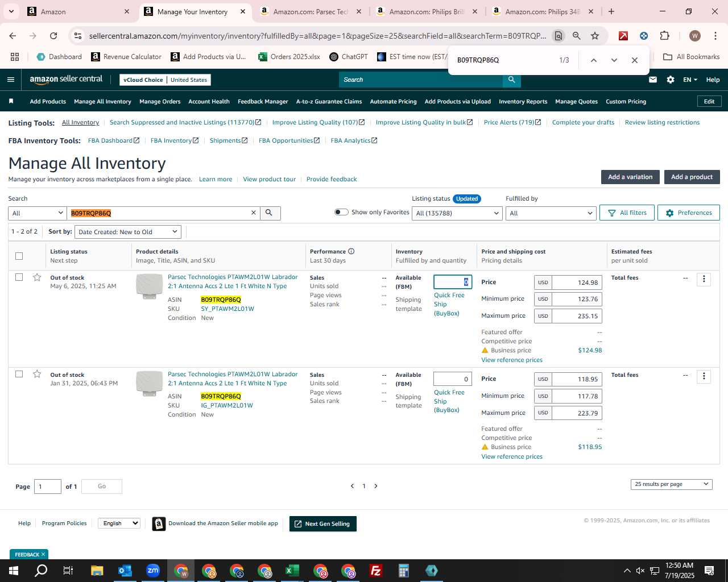The height and width of the screenshot is (582, 728).
Task: Open Manage Orders in the nav bar
Action: pos(160,102)
